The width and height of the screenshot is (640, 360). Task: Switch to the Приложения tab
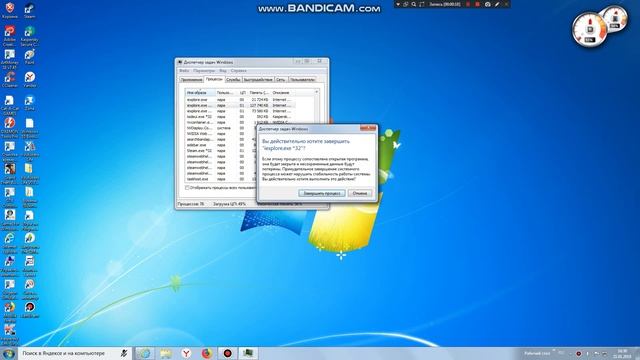(x=191, y=80)
